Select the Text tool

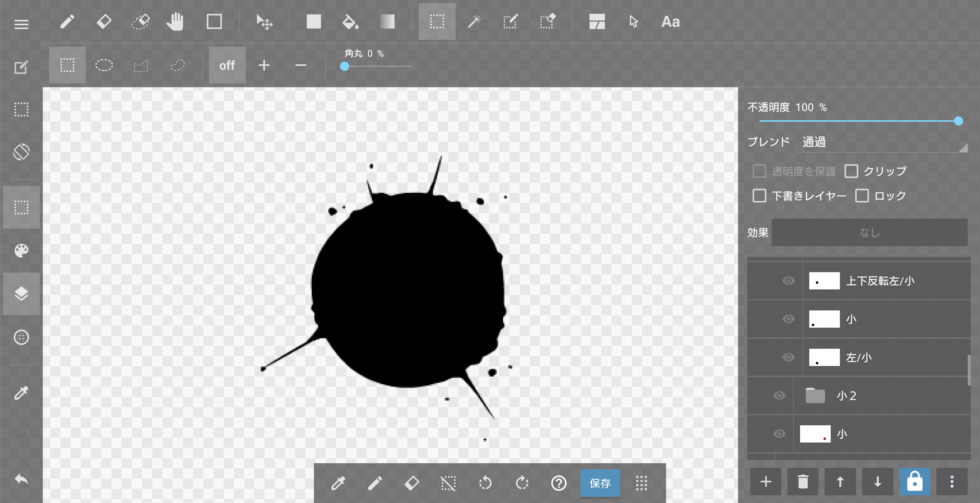coord(671,22)
